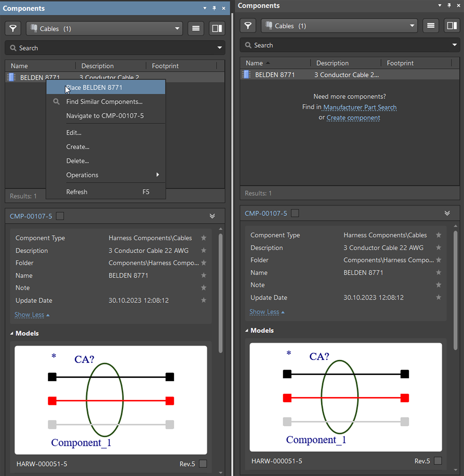The width and height of the screenshot is (464, 476).
Task: Pin the right Components panel
Action: (x=449, y=6)
